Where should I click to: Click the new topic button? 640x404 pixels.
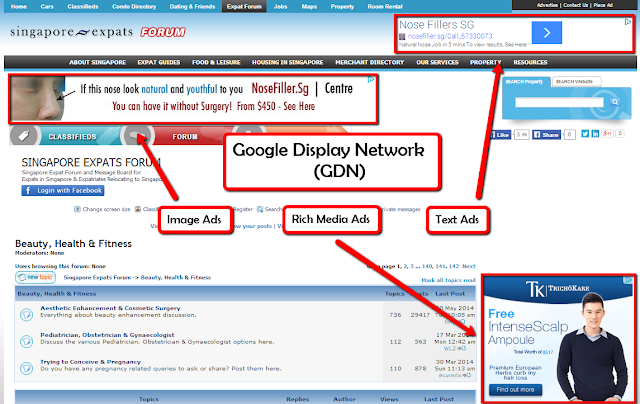36,277
